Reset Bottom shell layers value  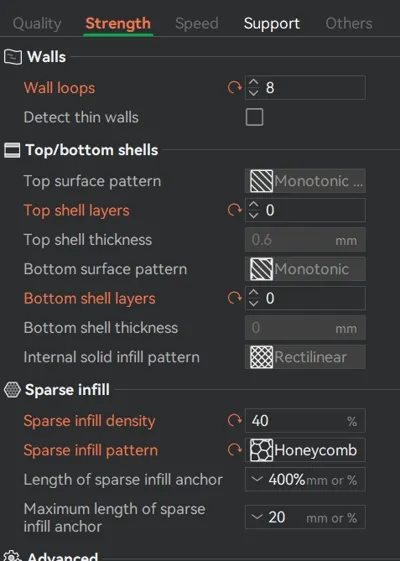pyautogui.click(x=235, y=298)
